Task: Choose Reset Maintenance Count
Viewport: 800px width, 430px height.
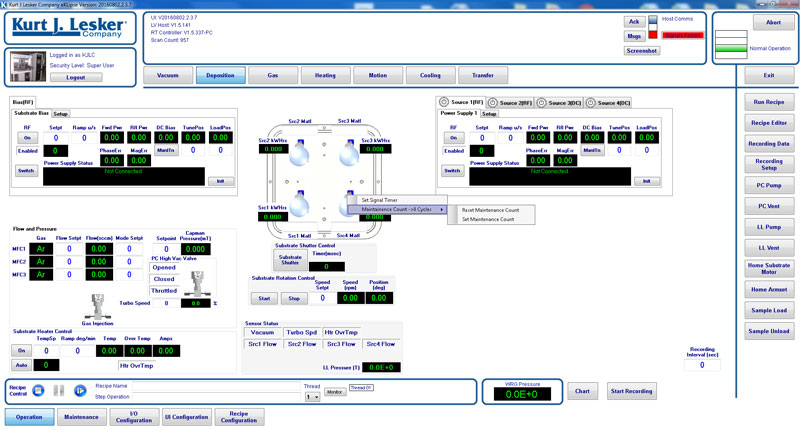Action: (x=491, y=210)
